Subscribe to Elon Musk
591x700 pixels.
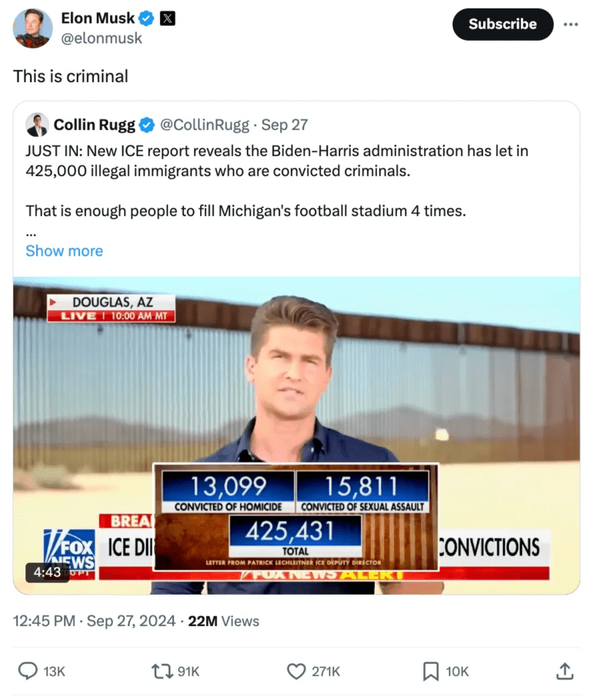pyautogui.click(x=503, y=24)
